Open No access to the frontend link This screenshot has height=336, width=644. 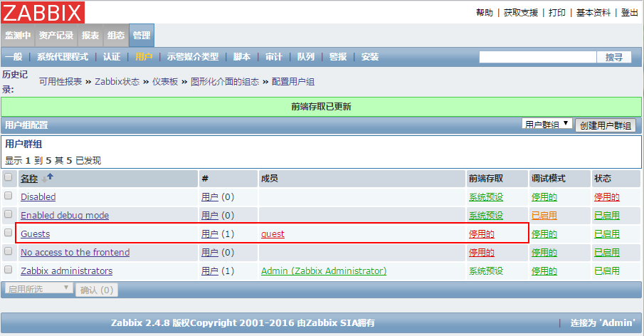pos(75,252)
